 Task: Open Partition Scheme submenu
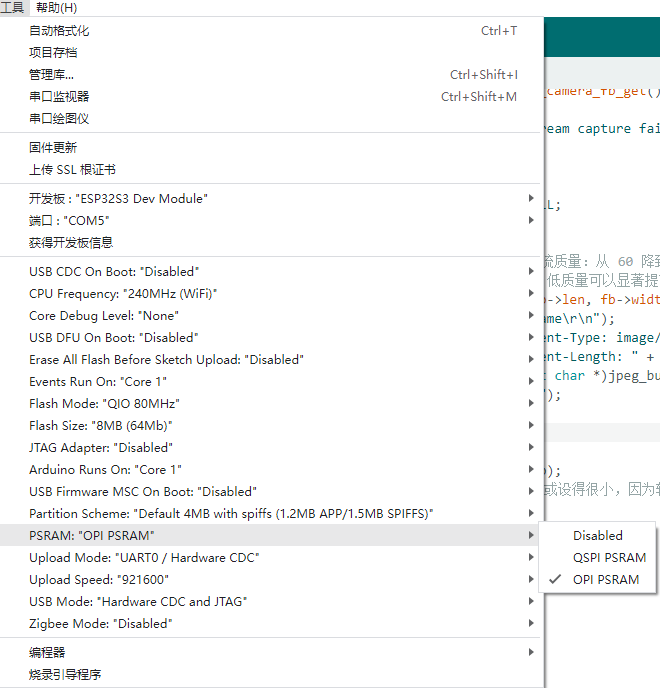pyautogui.click(x=272, y=513)
